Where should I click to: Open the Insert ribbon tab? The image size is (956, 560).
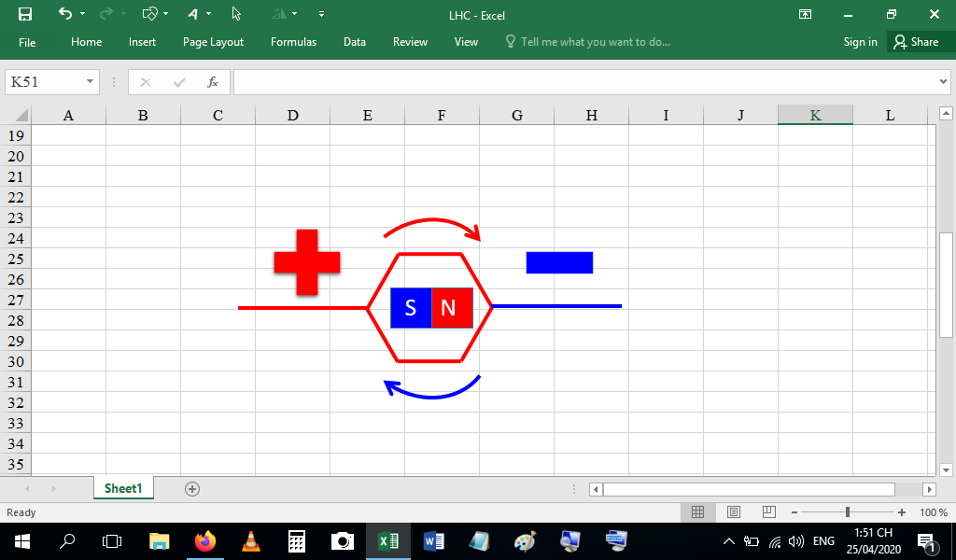click(142, 42)
